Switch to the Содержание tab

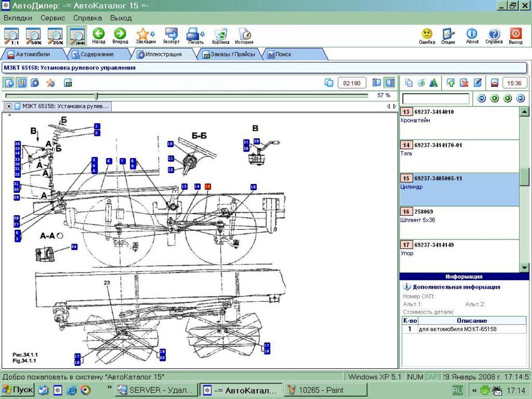97,54
